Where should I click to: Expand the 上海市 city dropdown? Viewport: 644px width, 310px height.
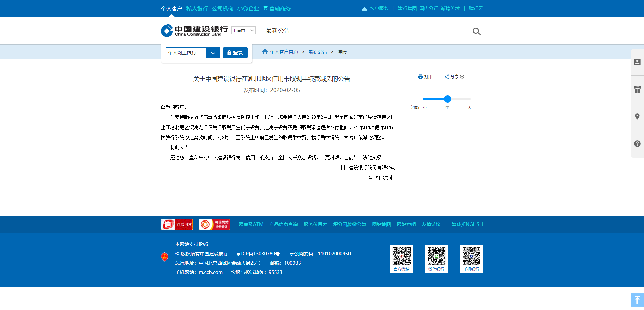pos(244,30)
